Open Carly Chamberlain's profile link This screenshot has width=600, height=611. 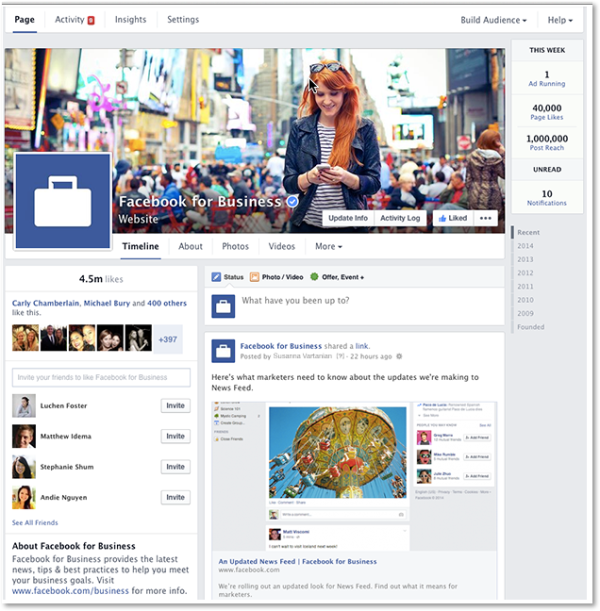pyautogui.click(x=46, y=303)
